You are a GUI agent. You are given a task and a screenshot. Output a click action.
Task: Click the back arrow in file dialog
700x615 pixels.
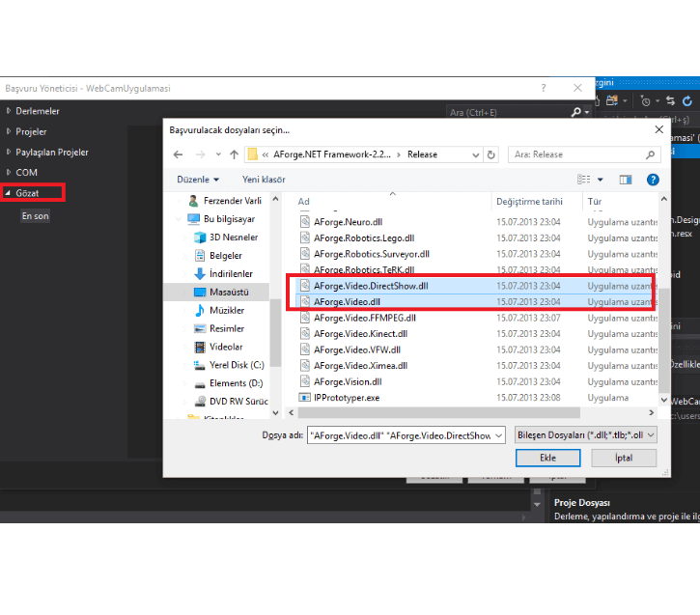click(x=178, y=154)
